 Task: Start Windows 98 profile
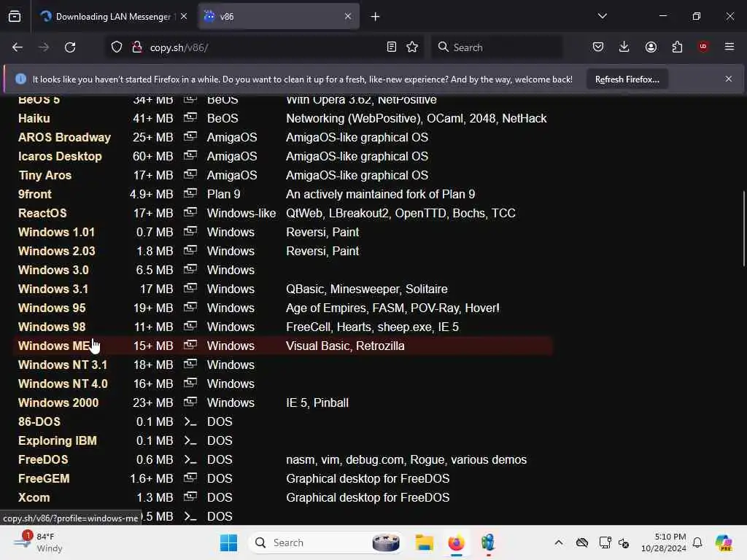[52, 327]
